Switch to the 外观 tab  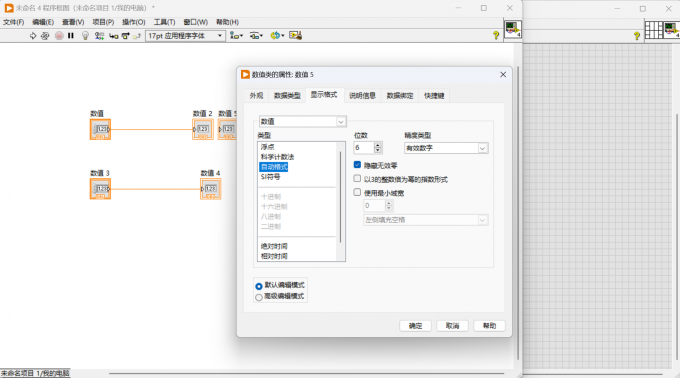pos(256,96)
